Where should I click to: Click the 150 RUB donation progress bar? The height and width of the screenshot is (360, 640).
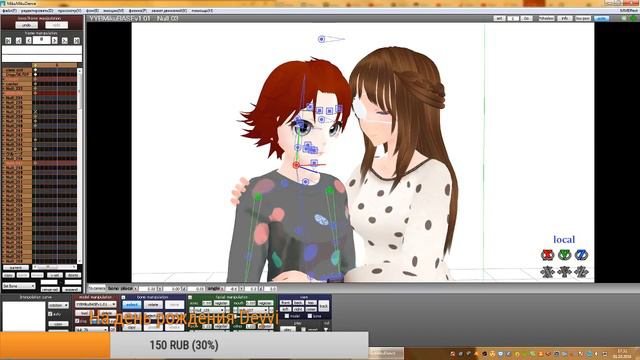coord(184,345)
